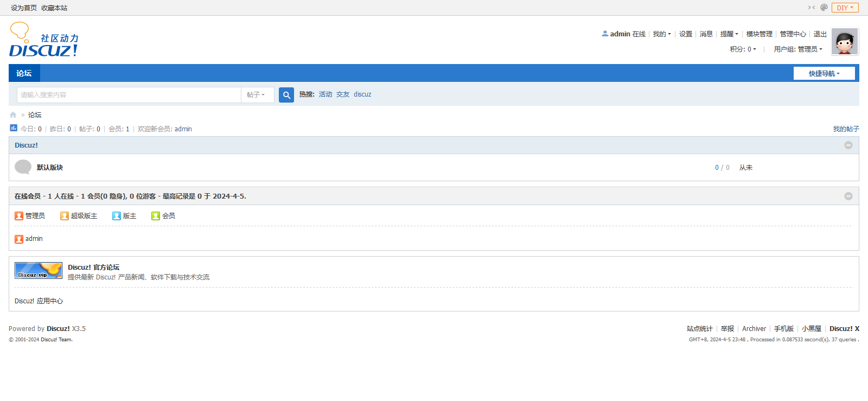The width and height of the screenshot is (868, 401).
Task: Click hot search term discuz
Action: pyautogui.click(x=362, y=94)
